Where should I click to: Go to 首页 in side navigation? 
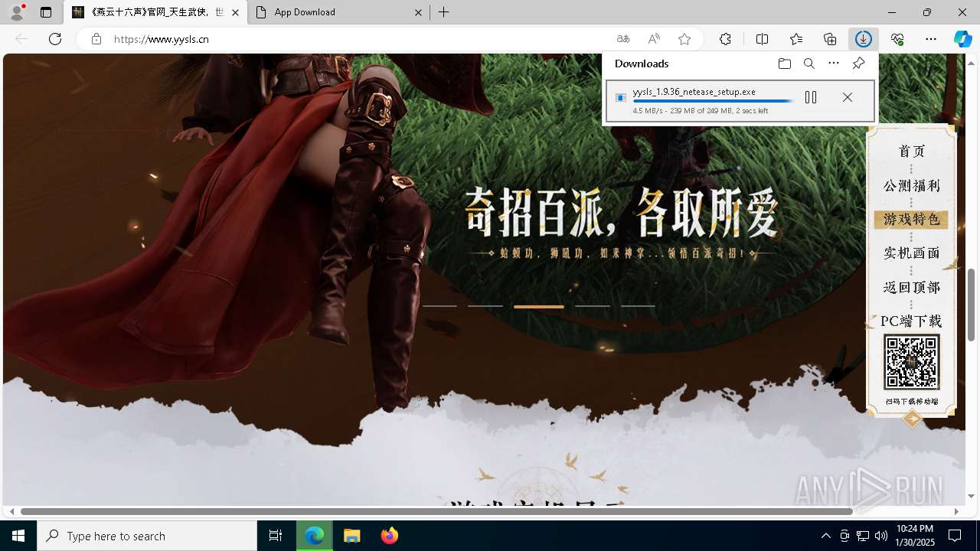point(911,152)
